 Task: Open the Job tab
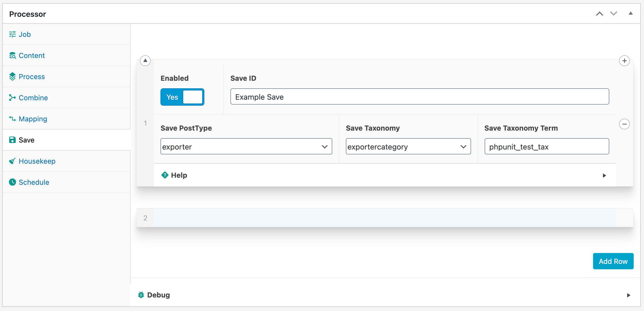point(66,34)
